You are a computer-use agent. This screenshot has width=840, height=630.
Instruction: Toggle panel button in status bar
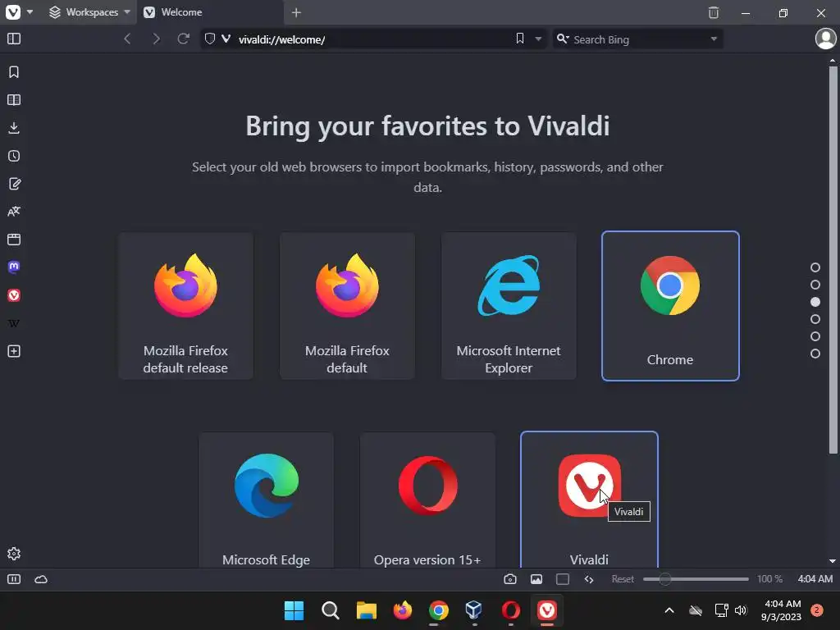(x=14, y=579)
